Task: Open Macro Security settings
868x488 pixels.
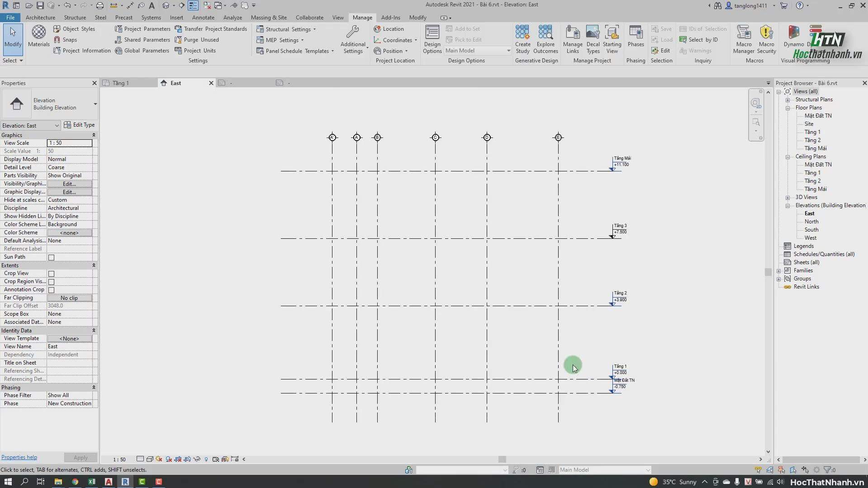Action: point(766,40)
